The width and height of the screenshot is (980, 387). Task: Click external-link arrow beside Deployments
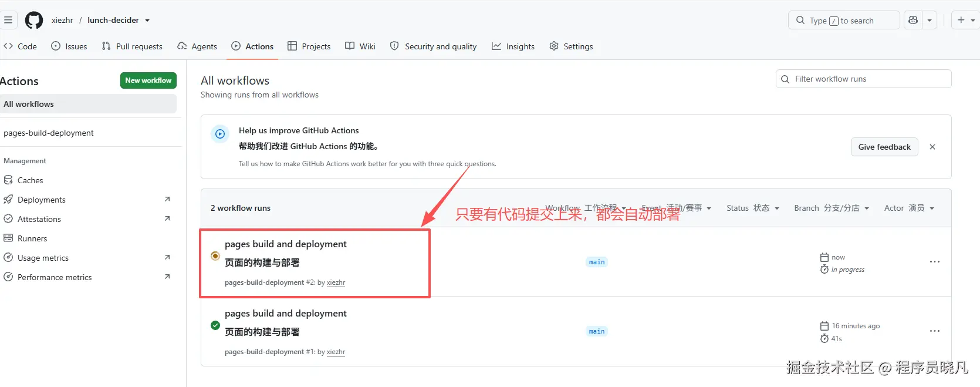[167, 199]
